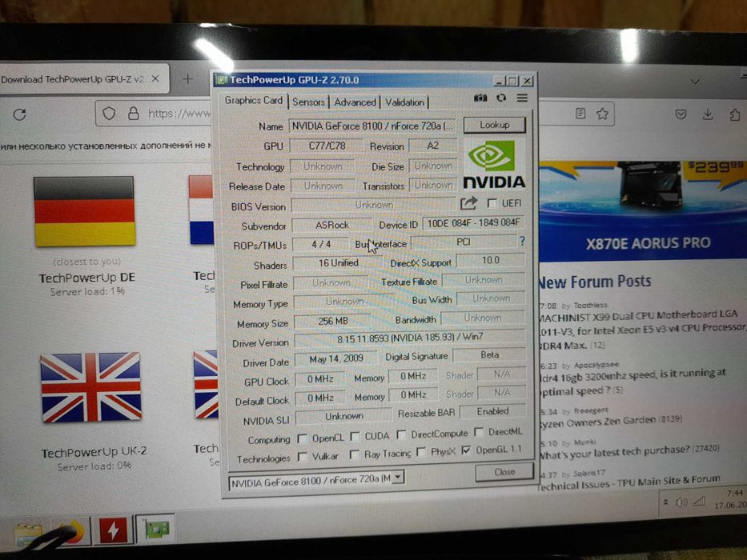Click the tray volume speaker icon
This screenshot has height=560, width=747.
click(681, 502)
